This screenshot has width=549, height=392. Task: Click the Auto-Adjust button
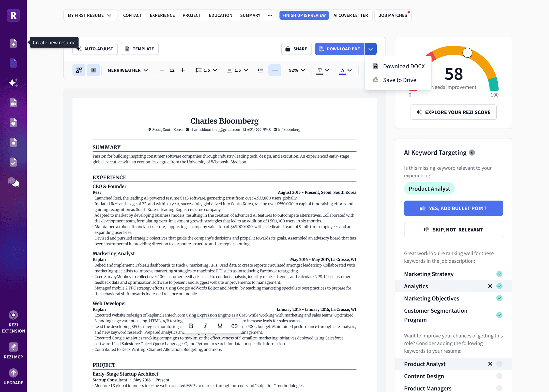coord(95,49)
